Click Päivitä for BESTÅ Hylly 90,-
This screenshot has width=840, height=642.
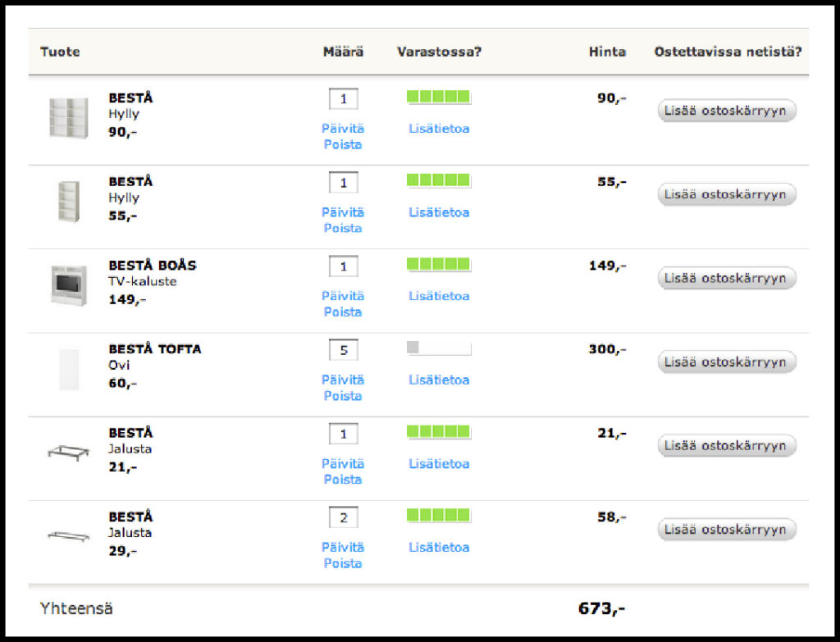tap(343, 129)
